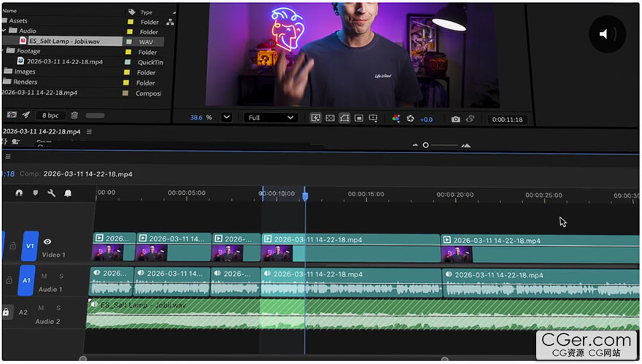Open timeline wrench settings
Image resolution: width=642 pixels, height=364 pixels.
(x=51, y=193)
